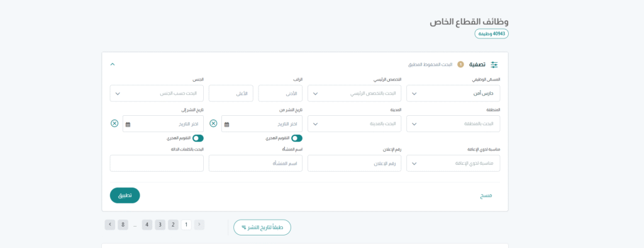Screen dimensions: 644x248
Task: Toggle التقويم الهجري under تاريخ النشر إلى
Action: click(198, 138)
